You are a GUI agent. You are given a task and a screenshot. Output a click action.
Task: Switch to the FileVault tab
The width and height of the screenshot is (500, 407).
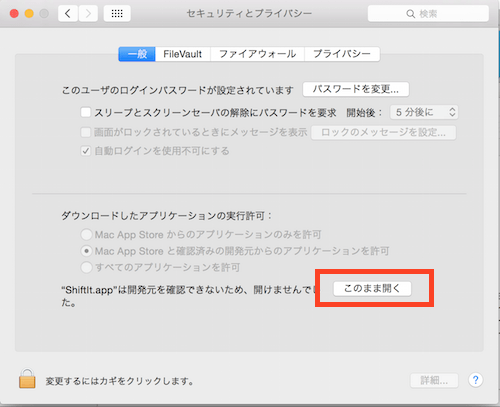coord(183,54)
